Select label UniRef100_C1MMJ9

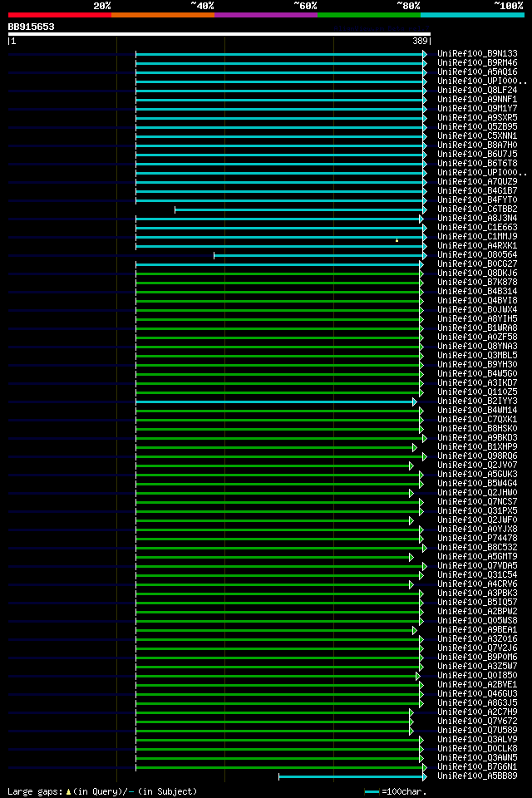point(477,237)
